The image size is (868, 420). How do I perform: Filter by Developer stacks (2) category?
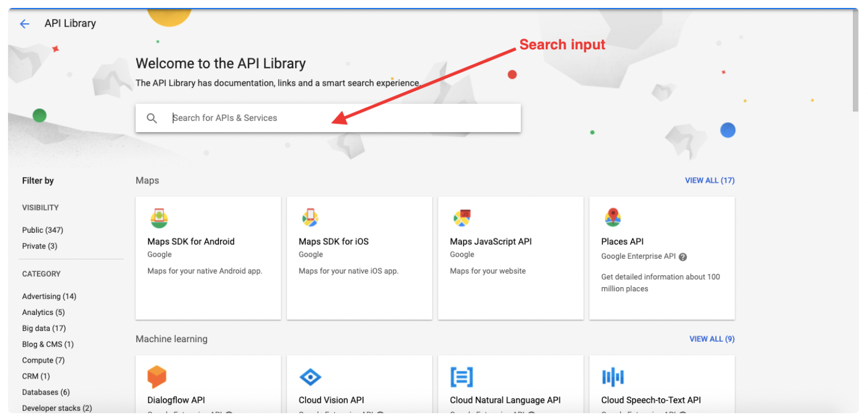click(57, 408)
